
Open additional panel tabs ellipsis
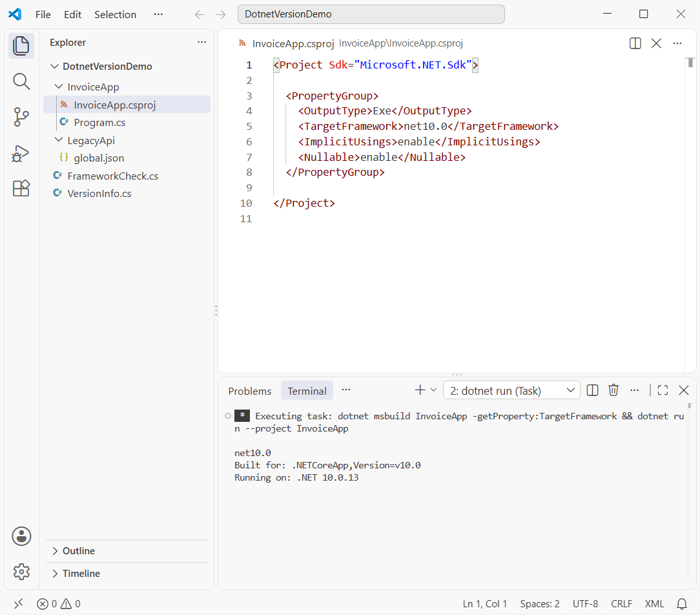tap(346, 390)
